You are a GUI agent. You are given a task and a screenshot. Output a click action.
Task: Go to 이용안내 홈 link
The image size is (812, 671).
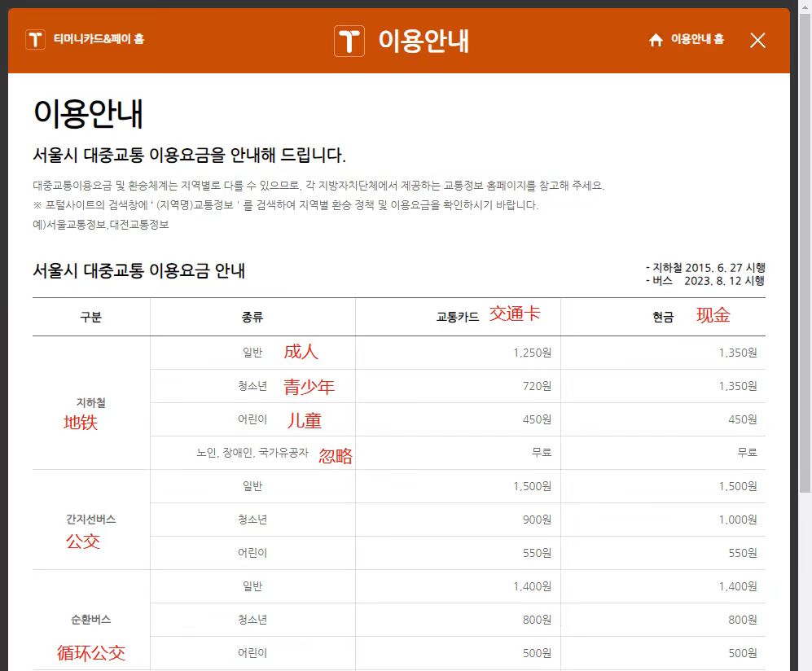697,39
